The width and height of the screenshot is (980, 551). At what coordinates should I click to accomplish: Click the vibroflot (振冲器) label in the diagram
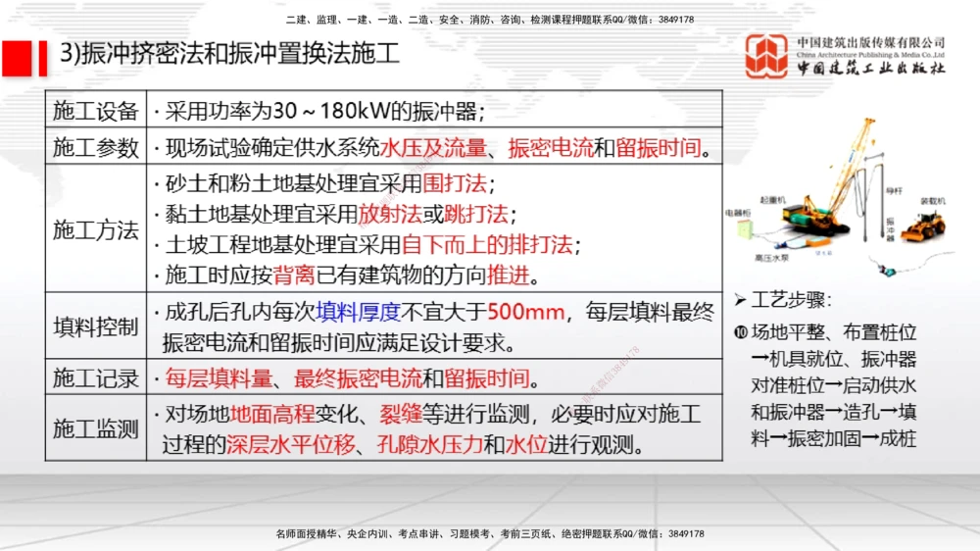tap(890, 228)
